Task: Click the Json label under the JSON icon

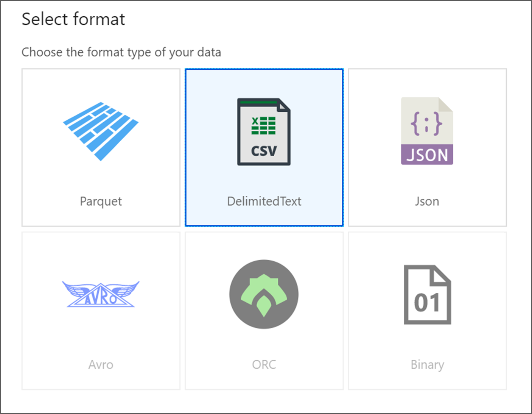Action: pyautogui.click(x=427, y=201)
